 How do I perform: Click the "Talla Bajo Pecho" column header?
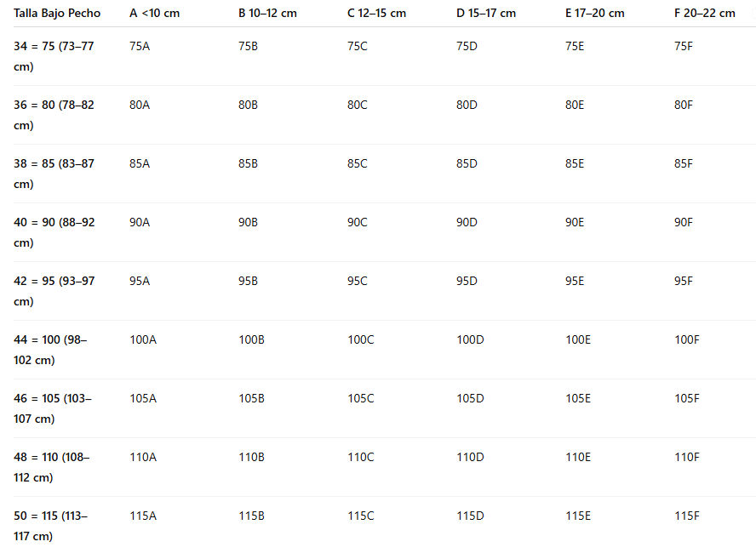[x=57, y=14]
